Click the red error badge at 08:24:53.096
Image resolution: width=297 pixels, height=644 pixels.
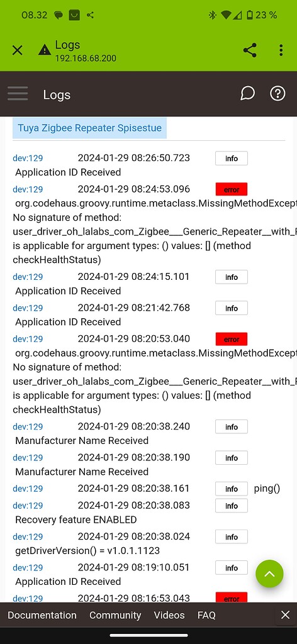pyautogui.click(x=232, y=189)
